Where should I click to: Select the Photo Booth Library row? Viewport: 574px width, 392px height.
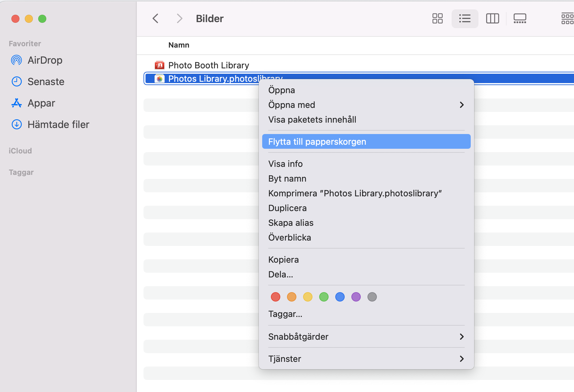point(359,65)
